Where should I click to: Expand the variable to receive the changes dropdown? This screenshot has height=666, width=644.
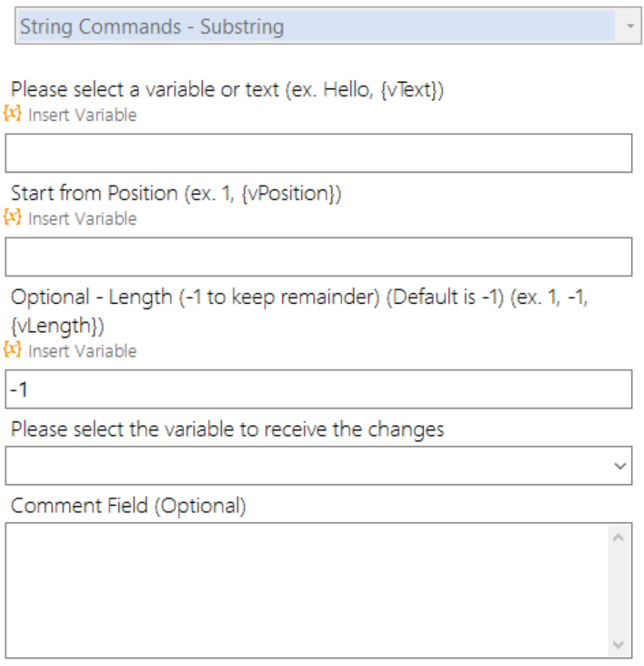(318, 466)
